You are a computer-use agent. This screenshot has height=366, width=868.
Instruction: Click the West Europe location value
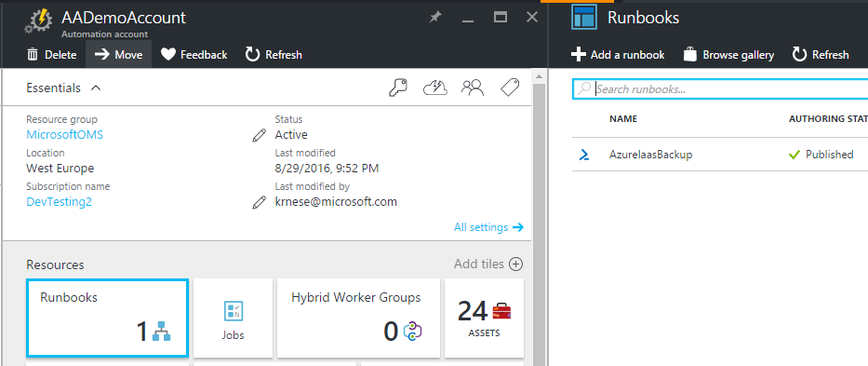60,168
